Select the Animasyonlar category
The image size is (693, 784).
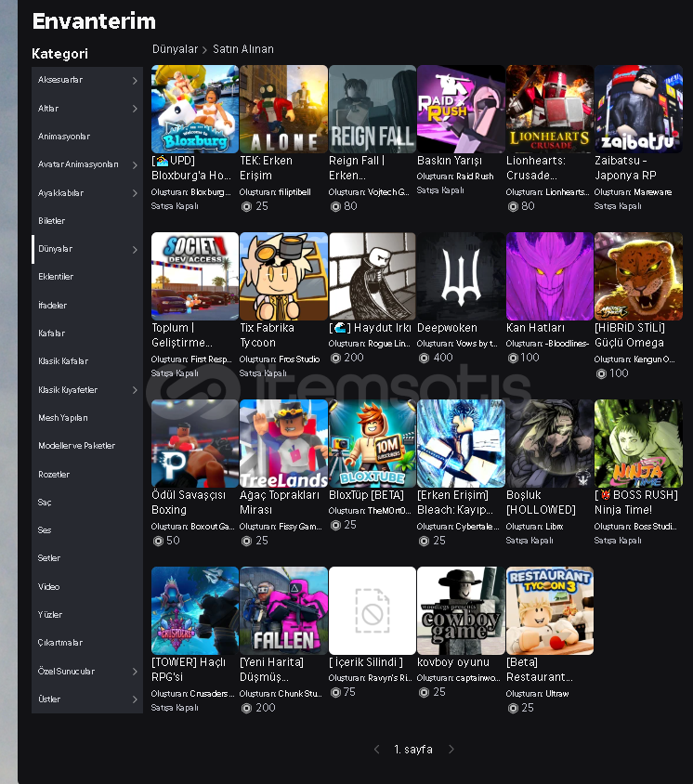click(x=87, y=137)
